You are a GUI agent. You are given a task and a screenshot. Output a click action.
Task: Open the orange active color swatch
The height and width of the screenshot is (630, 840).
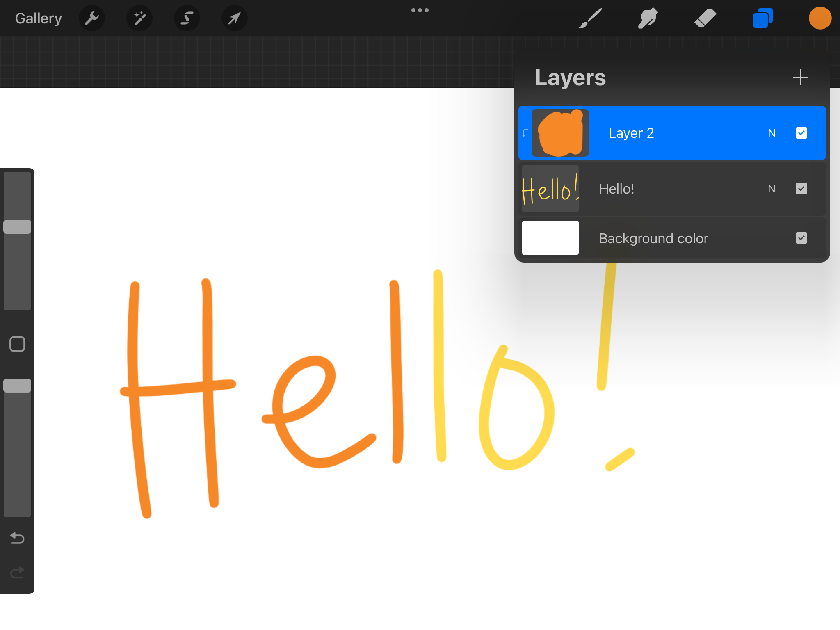[820, 18]
